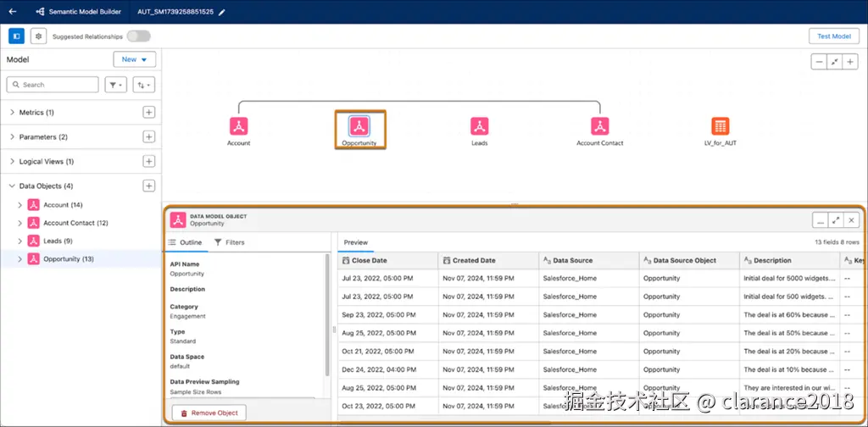Go back using the header arrow
The image size is (868, 427).
pos(13,12)
